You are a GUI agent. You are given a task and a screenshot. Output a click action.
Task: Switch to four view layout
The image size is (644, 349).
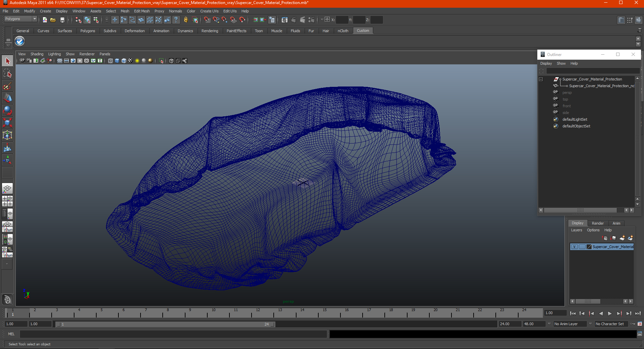coord(7,201)
